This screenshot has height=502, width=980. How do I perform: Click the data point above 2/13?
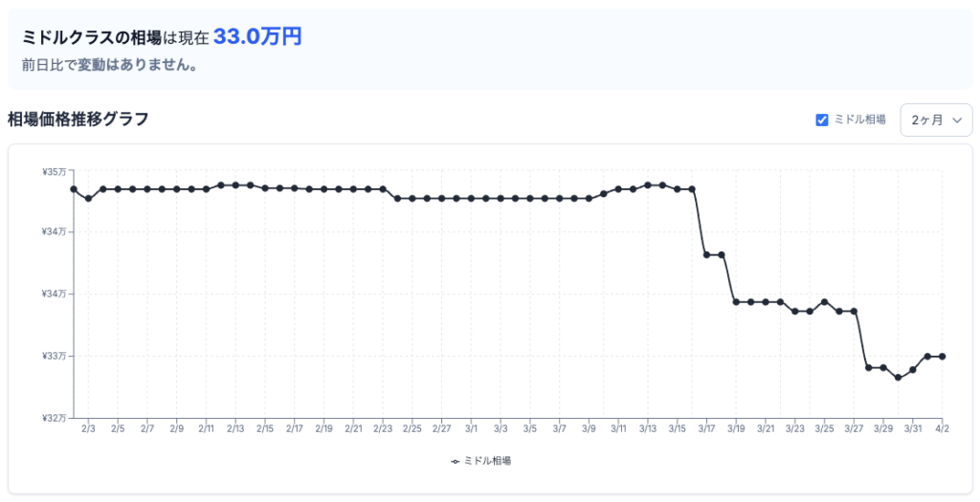tap(235, 185)
